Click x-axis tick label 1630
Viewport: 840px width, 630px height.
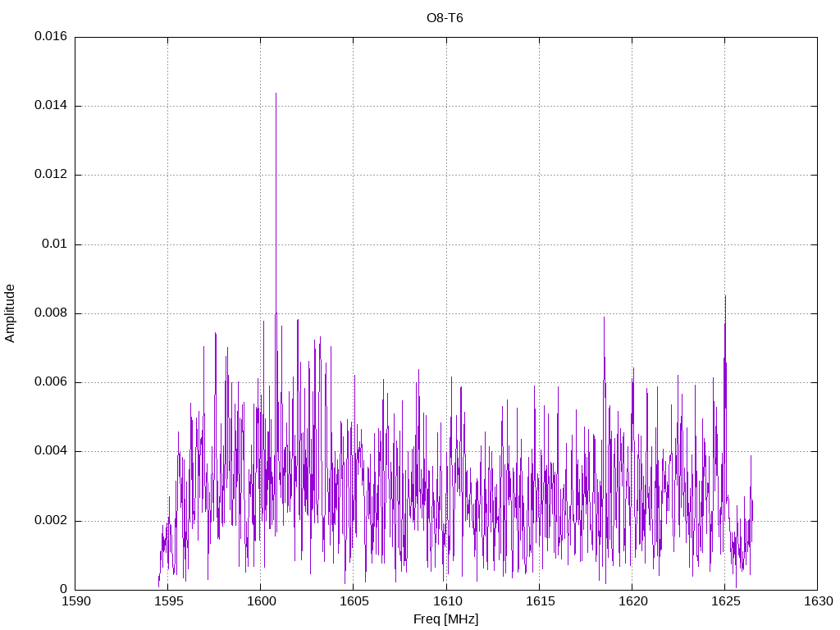(819, 601)
